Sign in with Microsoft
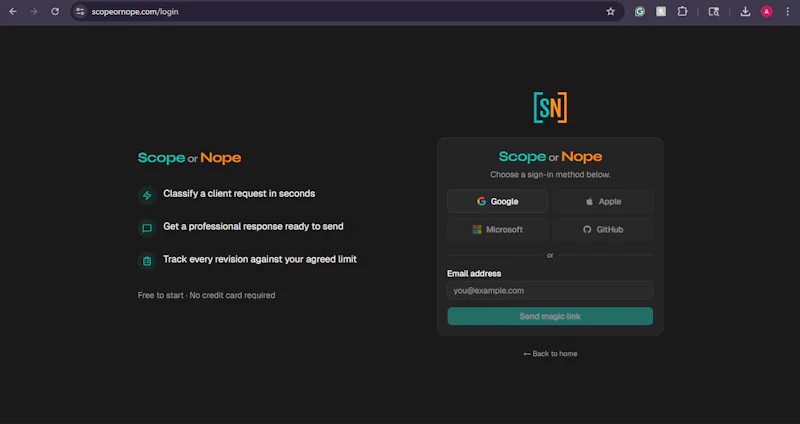Image resolution: width=800 pixels, height=424 pixels. (x=497, y=230)
